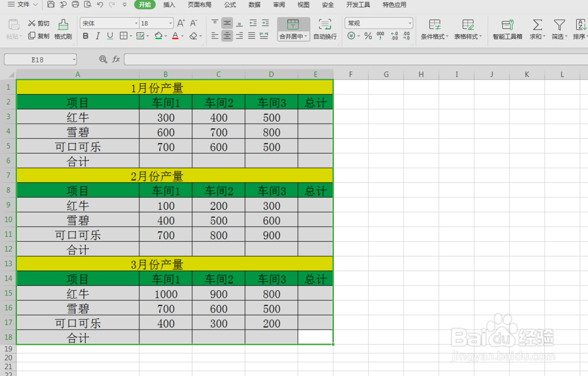The image size is (588, 376).
Task: Toggle italic formatting
Action: coord(98,36)
